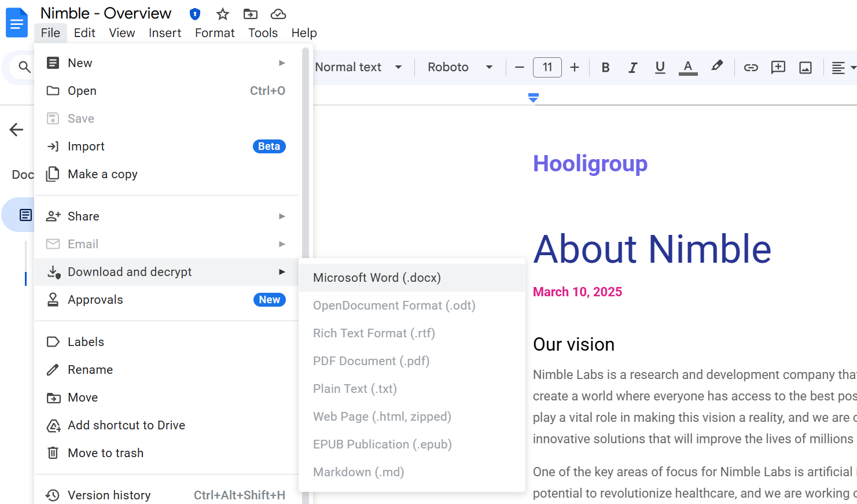Select Plain Text (.txt)
This screenshot has height=504, width=857.
pyautogui.click(x=412, y=389)
